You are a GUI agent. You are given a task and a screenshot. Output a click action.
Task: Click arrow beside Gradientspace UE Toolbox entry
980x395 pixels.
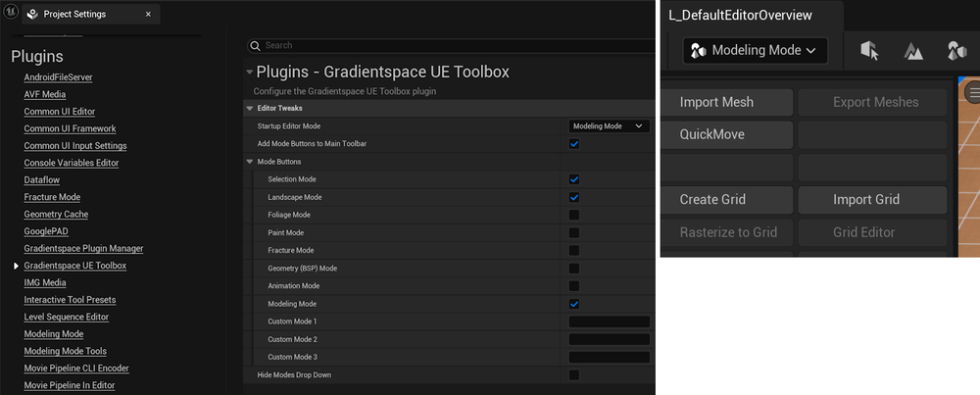click(17, 266)
